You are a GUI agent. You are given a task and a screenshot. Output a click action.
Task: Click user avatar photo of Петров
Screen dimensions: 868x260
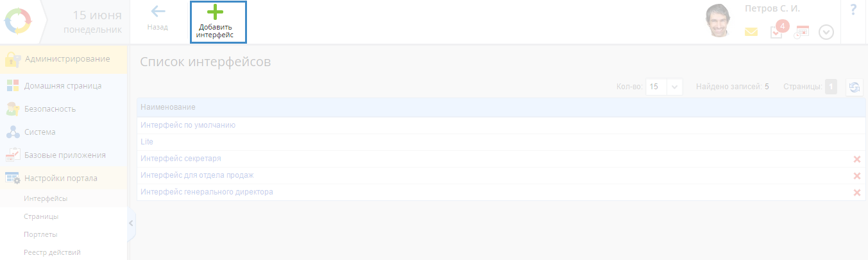[720, 21]
